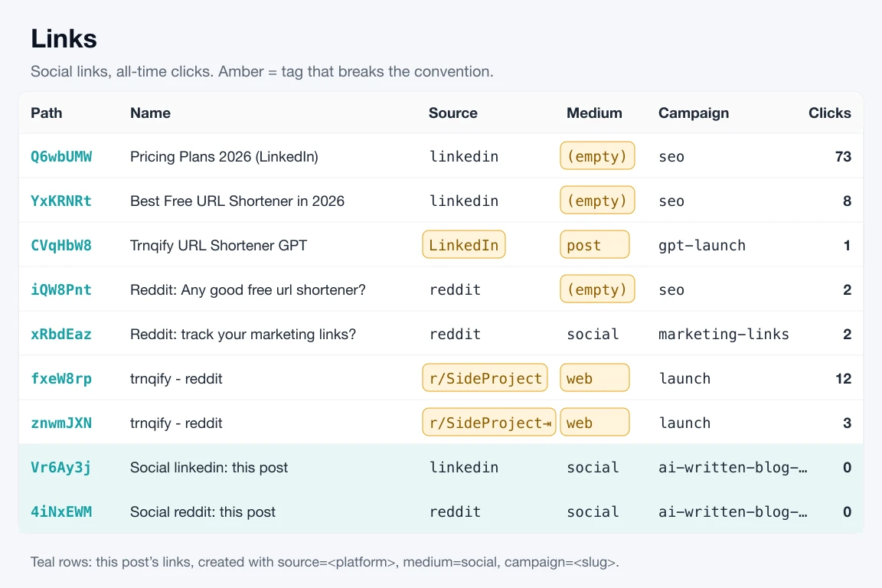The image size is (882, 588).
Task: Open the fxeW8rp path link
Action: pyautogui.click(x=61, y=379)
